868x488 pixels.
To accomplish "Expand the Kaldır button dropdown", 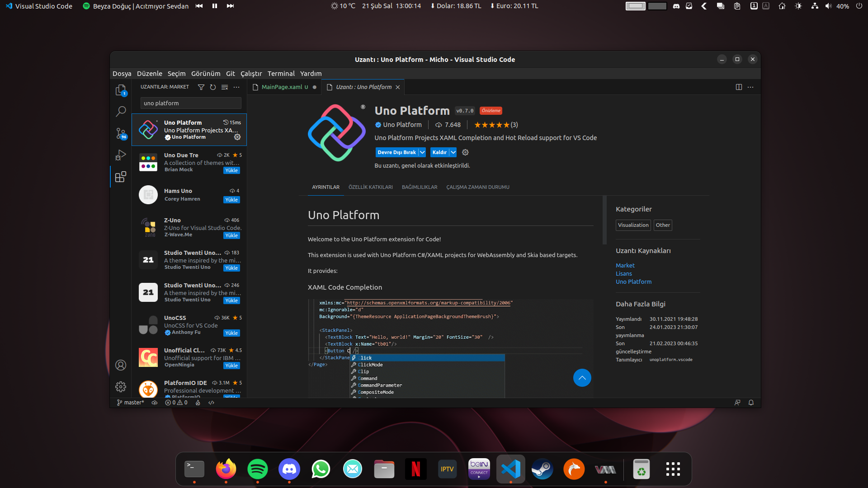I will point(452,152).
